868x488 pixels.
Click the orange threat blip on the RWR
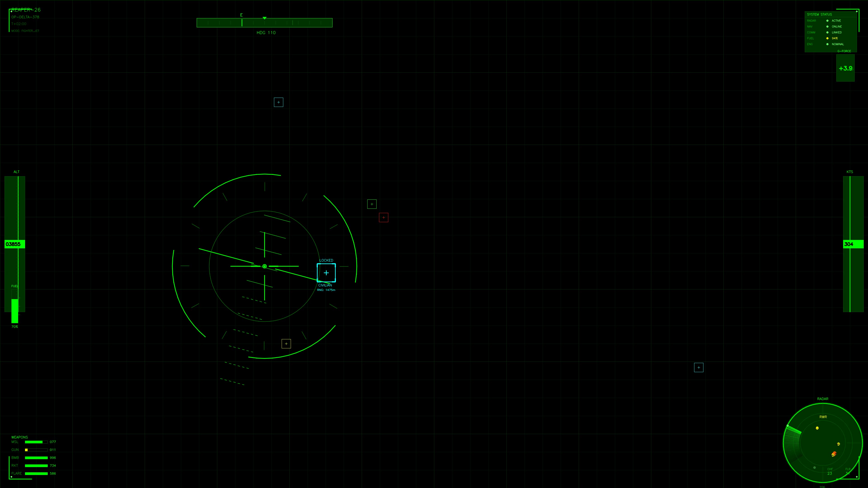click(834, 454)
